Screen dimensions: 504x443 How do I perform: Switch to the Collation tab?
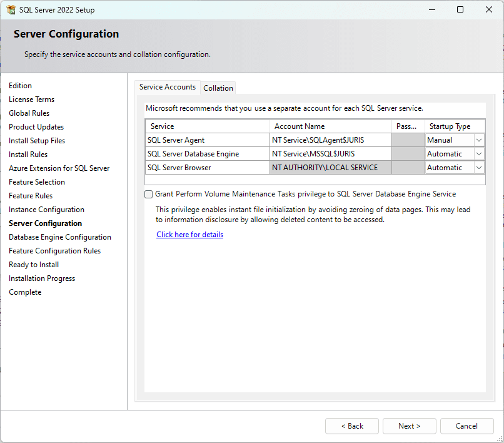pyautogui.click(x=218, y=88)
